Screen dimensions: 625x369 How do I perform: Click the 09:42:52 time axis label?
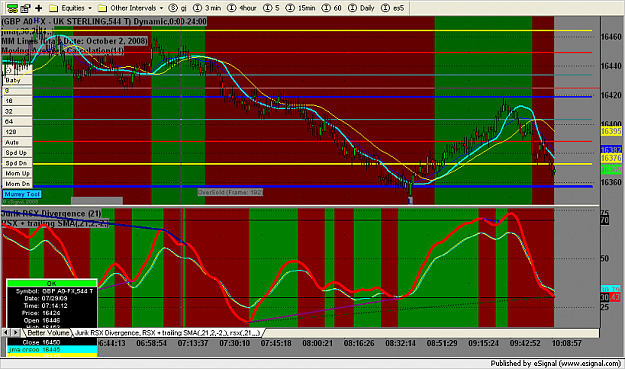pos(525,343)
